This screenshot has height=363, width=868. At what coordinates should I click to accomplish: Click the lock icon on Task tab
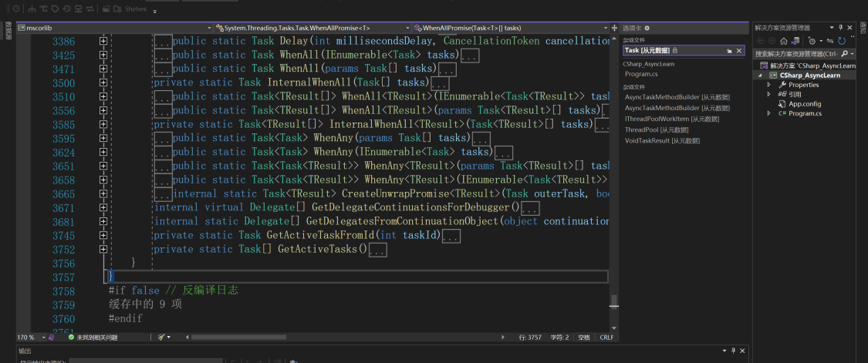coord(675,50)
